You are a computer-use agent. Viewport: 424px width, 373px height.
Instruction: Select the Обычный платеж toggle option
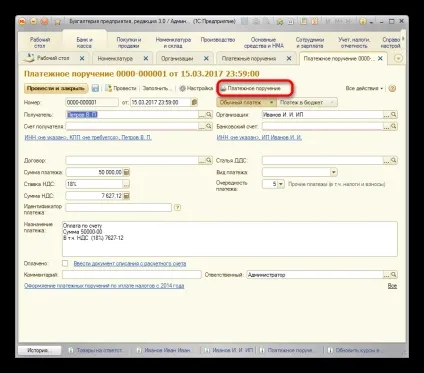246,102
